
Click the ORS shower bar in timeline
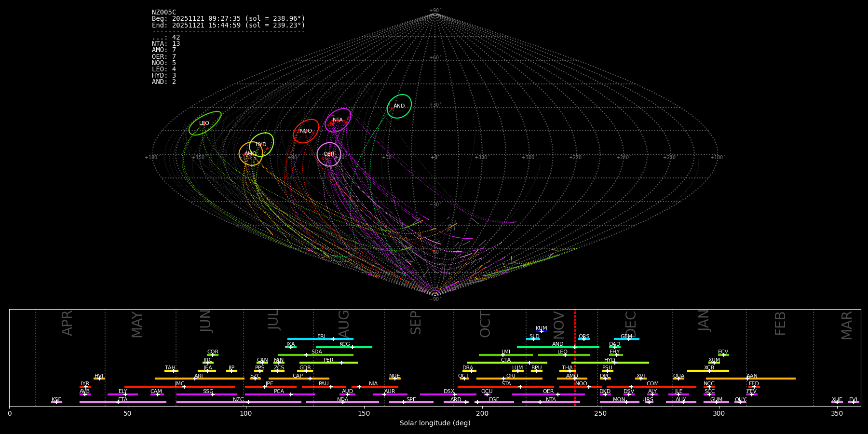click(x=584, y=339)
